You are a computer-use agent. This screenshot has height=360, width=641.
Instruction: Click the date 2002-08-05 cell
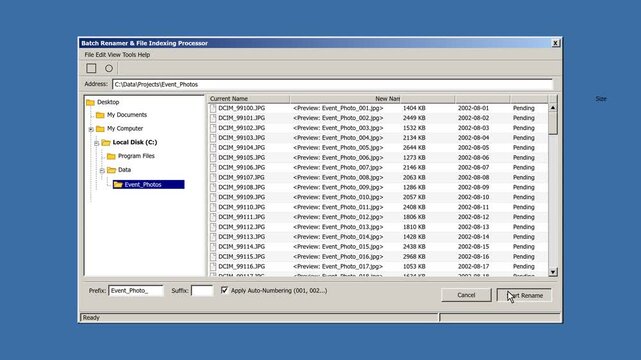point(473,148)
